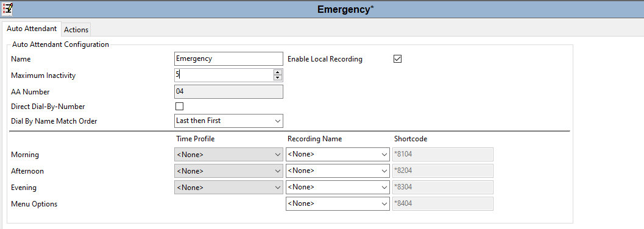
Task: Click the Afternoon shortcode *8204 field
Action: [443, 171]
